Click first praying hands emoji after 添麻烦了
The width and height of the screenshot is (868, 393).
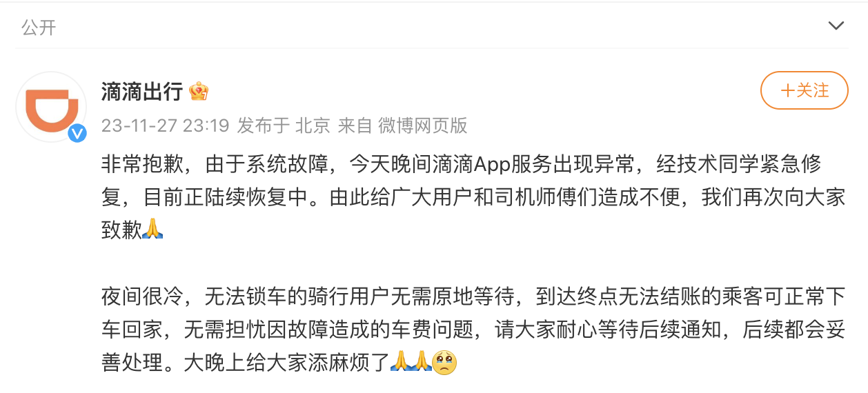pyautogui.click(x=401, y=362)
